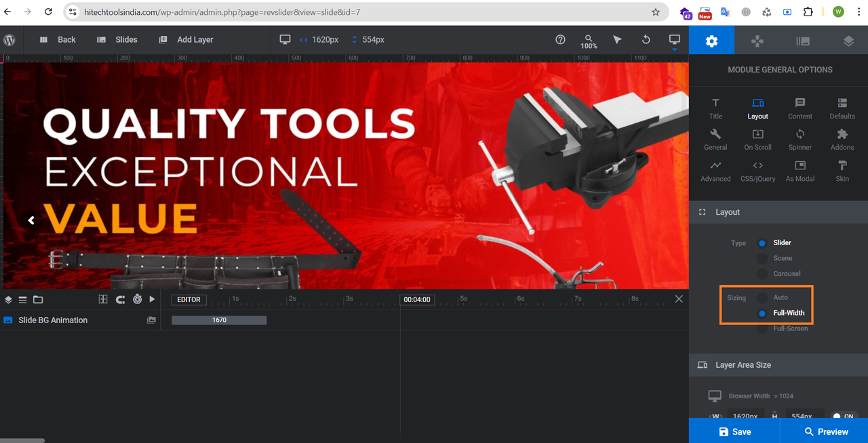Open the Navigation Editor cross-arrows tab

(757, 41)
